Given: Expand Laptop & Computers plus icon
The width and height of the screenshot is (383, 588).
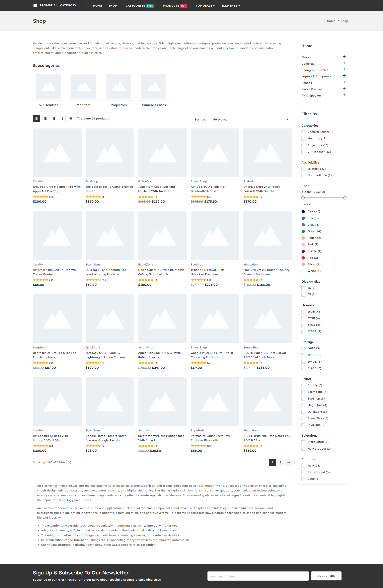Looking at the screenshot, I should (x=344, y=76).
